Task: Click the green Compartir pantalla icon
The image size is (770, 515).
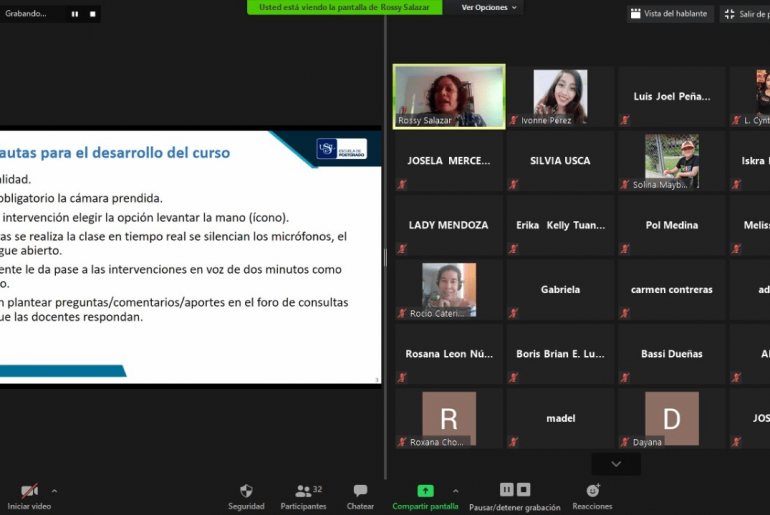Action: (425, 491)
